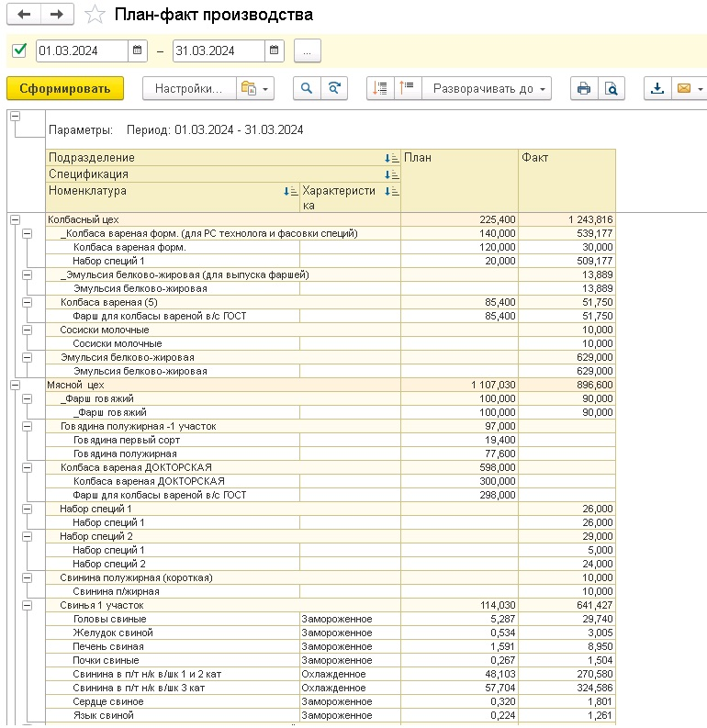Open the Настройки... button

[x=188, y=88]
